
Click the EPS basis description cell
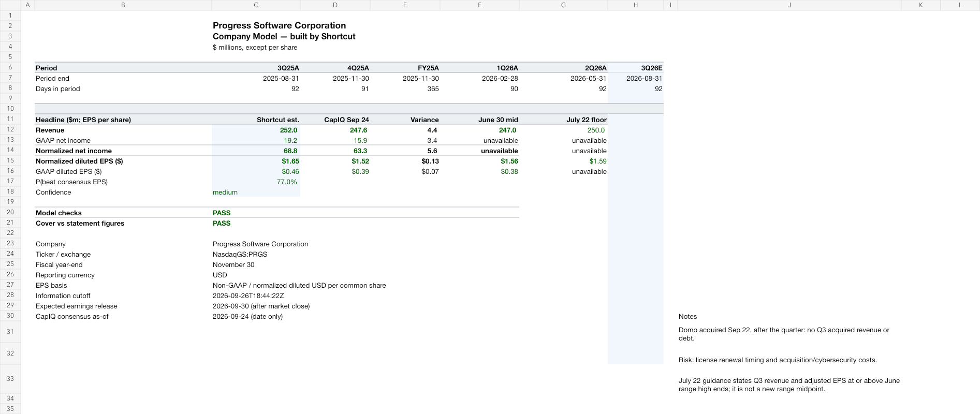pyautogui.click(x=299, y=285)
